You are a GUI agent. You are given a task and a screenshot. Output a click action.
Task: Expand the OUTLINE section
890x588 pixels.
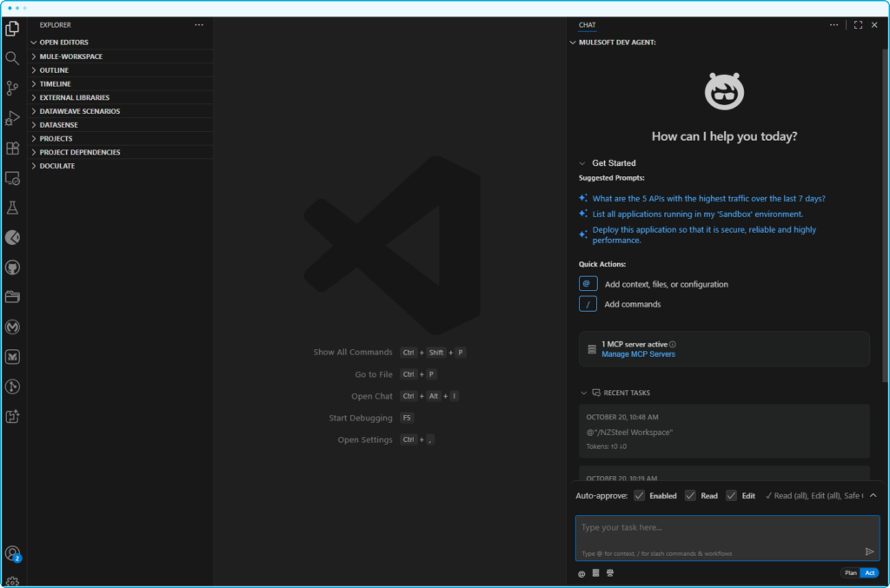pos(120,70)
